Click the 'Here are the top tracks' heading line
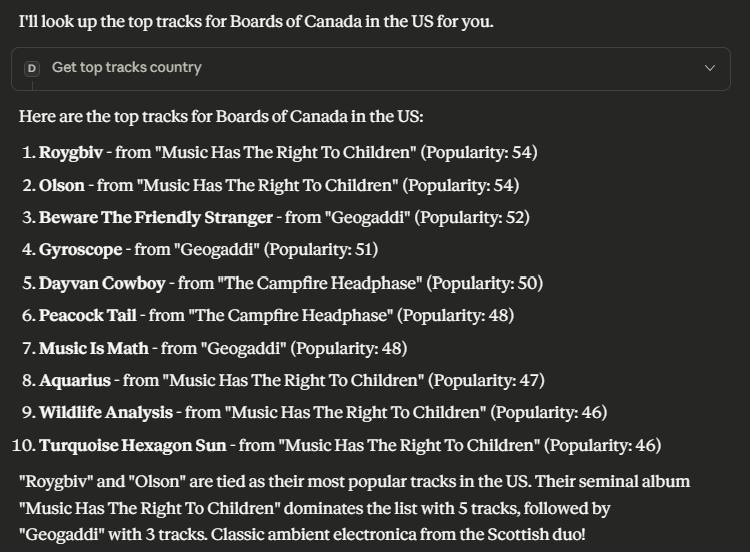 click(220, 117)
